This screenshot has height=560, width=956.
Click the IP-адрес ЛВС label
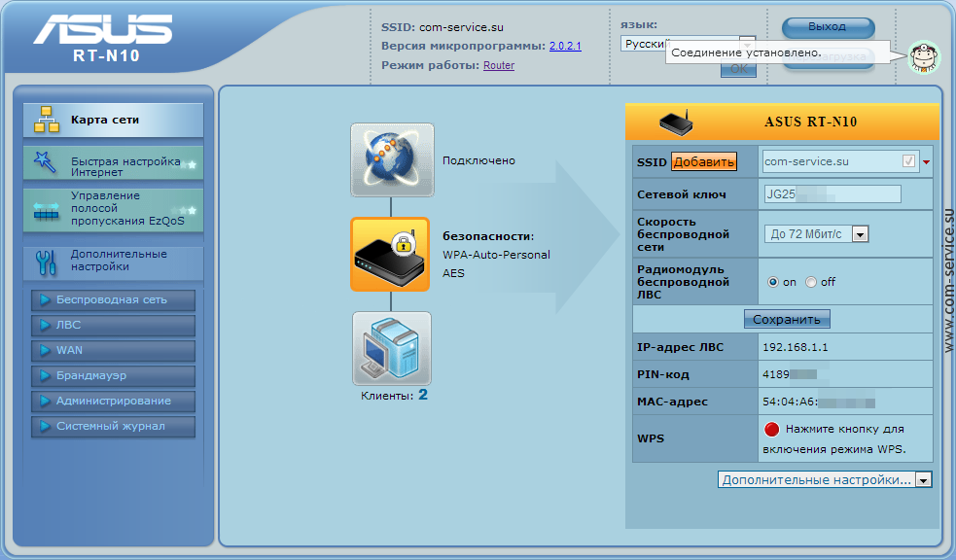click(680, 347)
